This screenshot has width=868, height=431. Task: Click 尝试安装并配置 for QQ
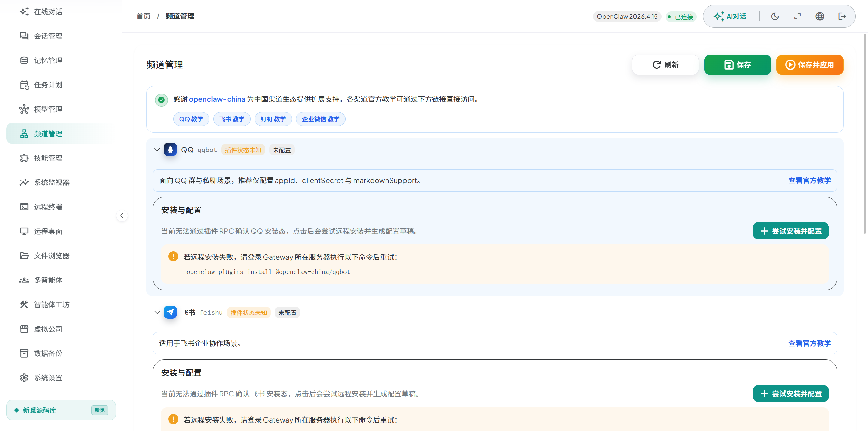(791, 231)
